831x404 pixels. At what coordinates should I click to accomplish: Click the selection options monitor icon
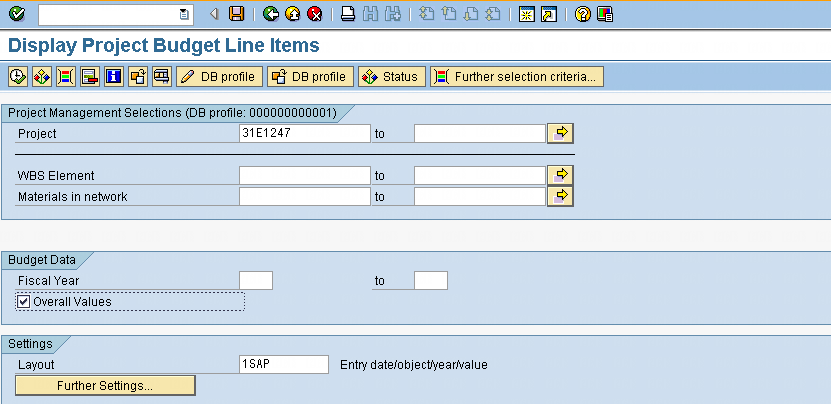pyautogui.click(x=162, y=77)
